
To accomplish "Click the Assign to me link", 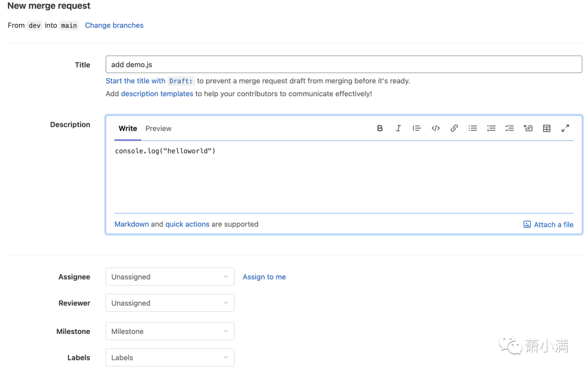I will pos(264,277).
